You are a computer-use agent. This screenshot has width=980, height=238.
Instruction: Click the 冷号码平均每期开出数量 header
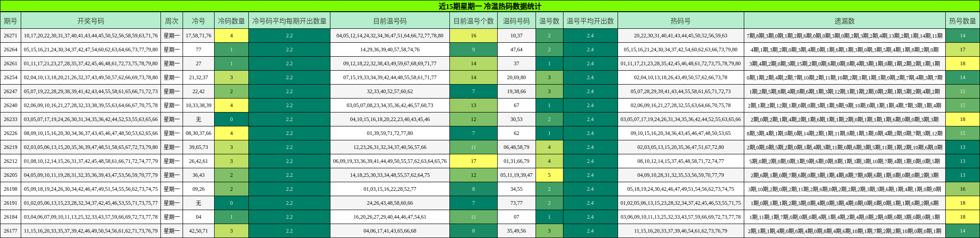[x=289, y=21]
